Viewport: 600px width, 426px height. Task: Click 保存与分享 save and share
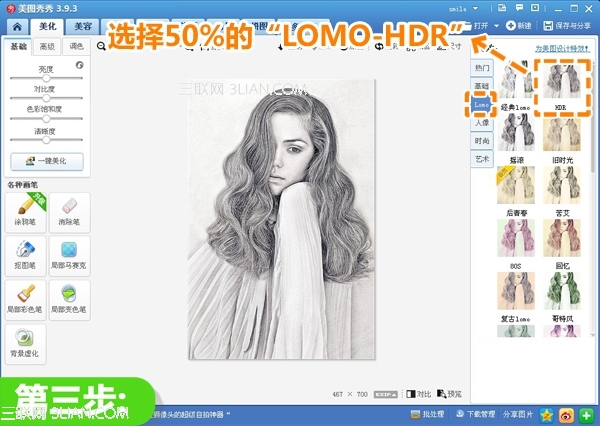[567, 26]
